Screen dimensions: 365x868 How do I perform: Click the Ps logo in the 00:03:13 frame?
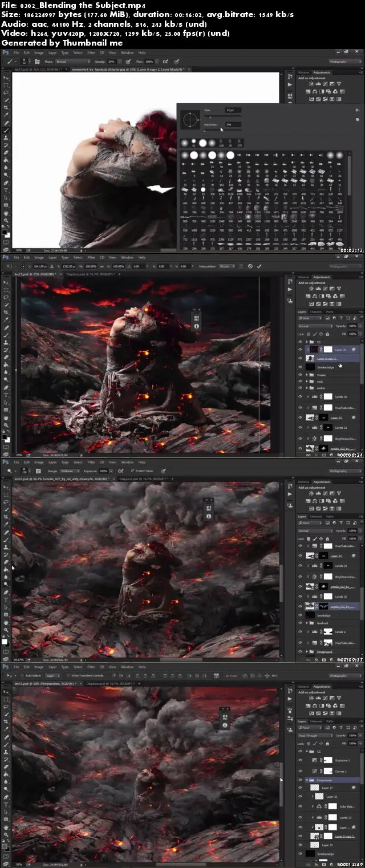pyautogui.click(x=6, y=52)
